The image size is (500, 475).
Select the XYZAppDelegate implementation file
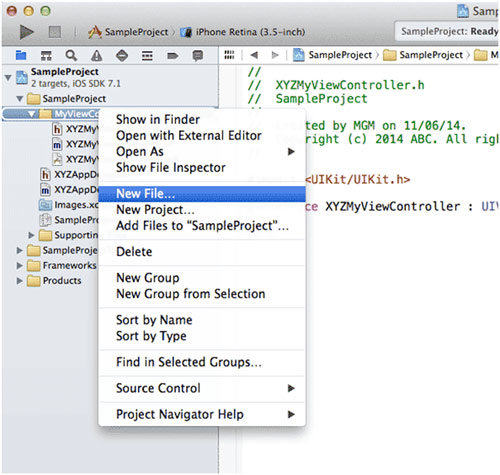tap(69, 190)
